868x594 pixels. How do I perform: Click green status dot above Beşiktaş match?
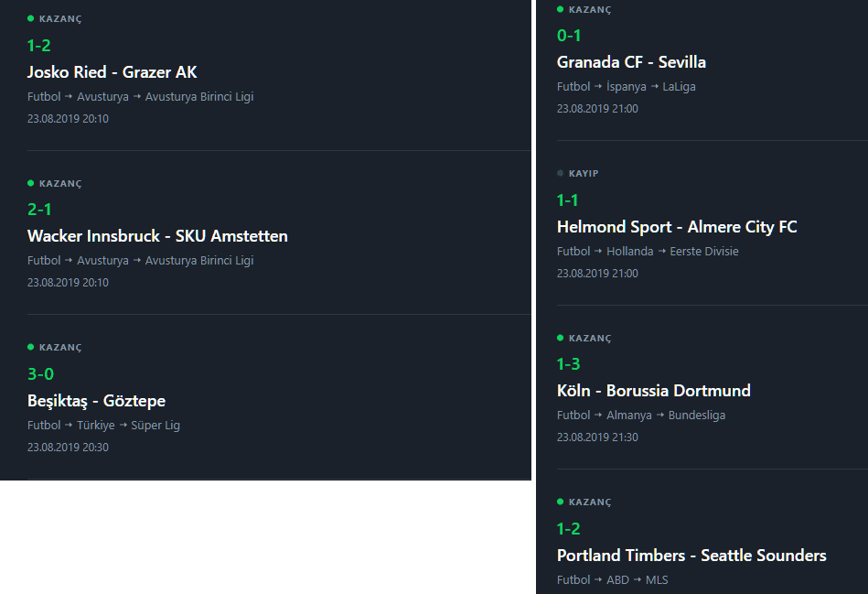tap(30, 347)
